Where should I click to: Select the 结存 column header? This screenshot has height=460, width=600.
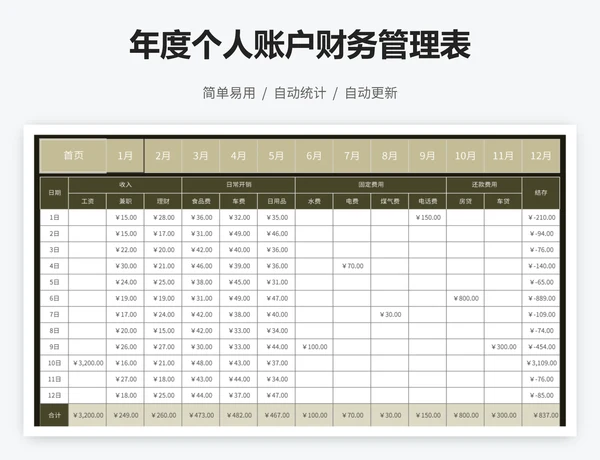coord(541,193)
